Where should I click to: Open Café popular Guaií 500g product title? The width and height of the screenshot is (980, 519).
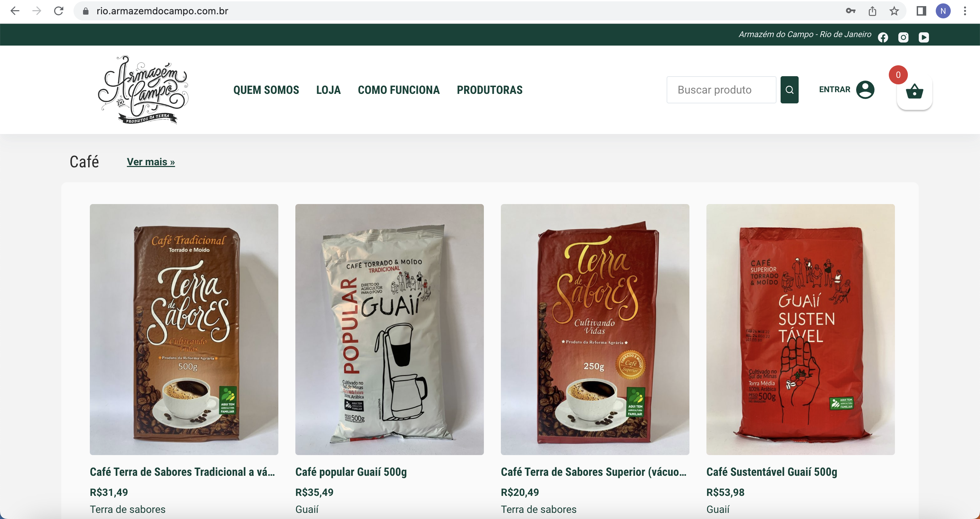(x=351, y=472)
